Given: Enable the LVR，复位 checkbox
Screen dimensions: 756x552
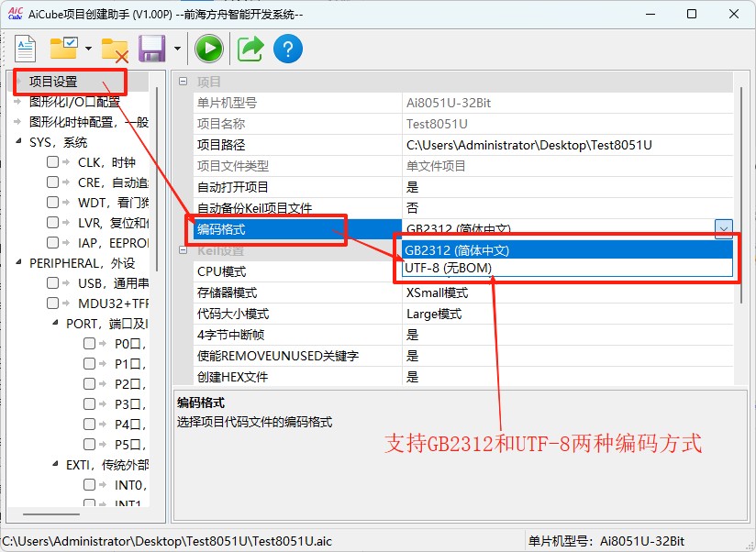Looking at the screenshot, I should click(x=52, y=223).
